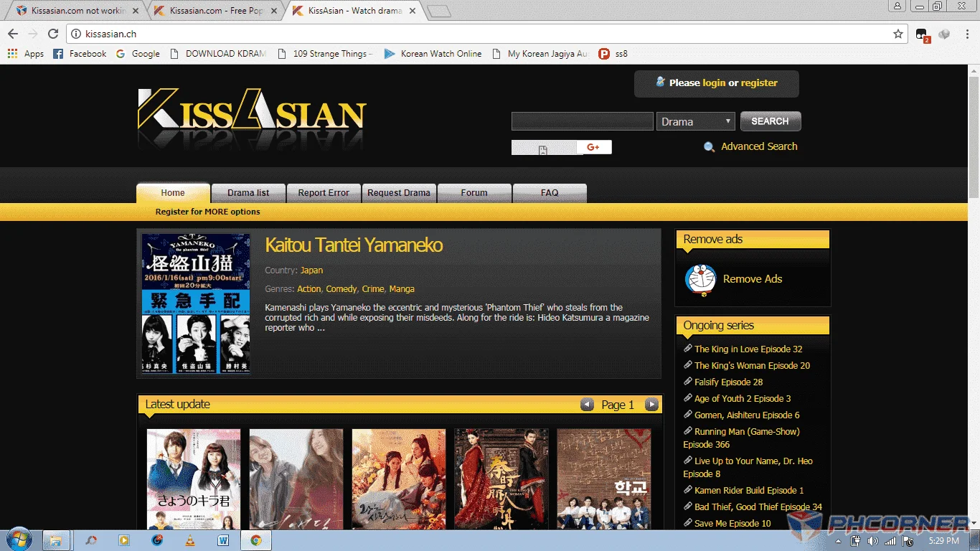Open Kamen Rider Build Episode 1
This screenshot has height=551, width=980.
pos(749,491)
